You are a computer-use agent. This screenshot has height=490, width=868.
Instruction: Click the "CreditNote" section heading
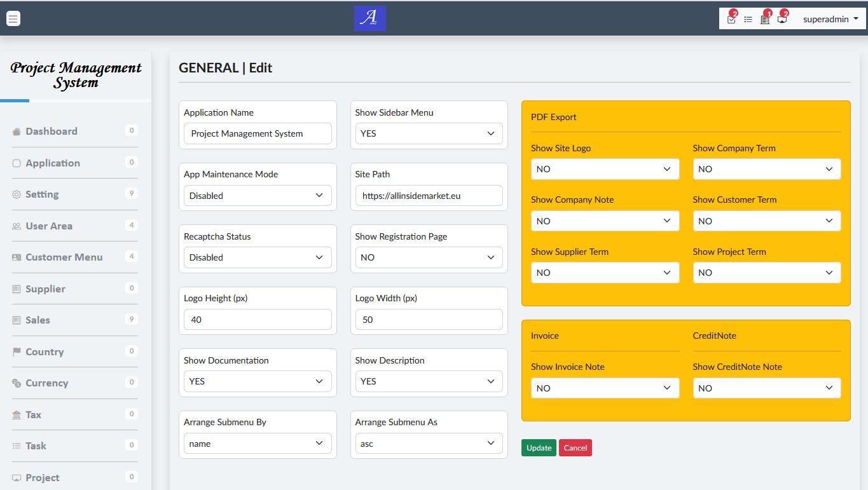click(715, 336)
